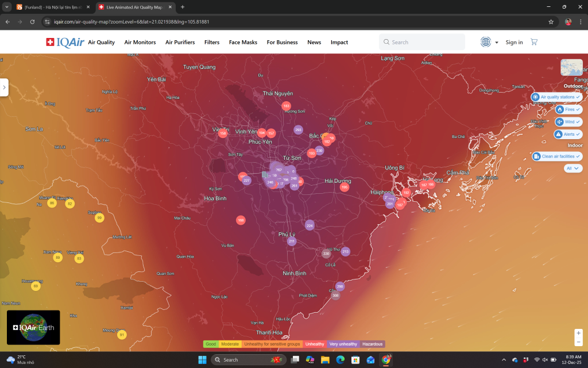Zoom out the map with minus button
Screen dimensions: 588x368
pyautogui.click(x=578, y=343)
